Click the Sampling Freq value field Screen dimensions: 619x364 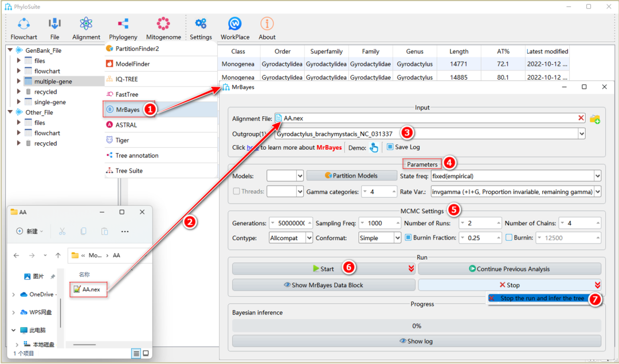380,223
